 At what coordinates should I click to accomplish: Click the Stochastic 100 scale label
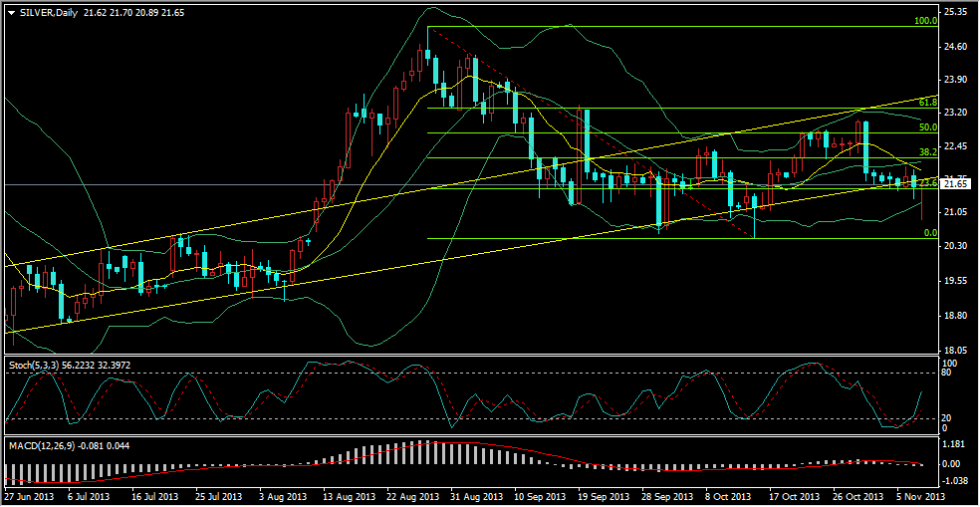[x=949, y=364]
